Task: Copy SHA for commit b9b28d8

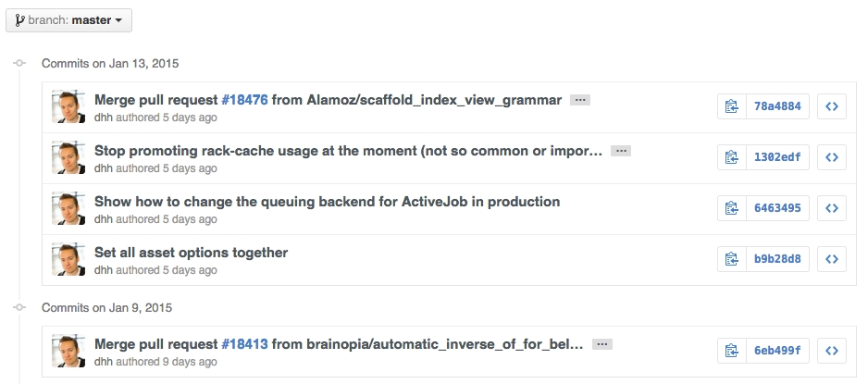Action: [x=732, y=259]
